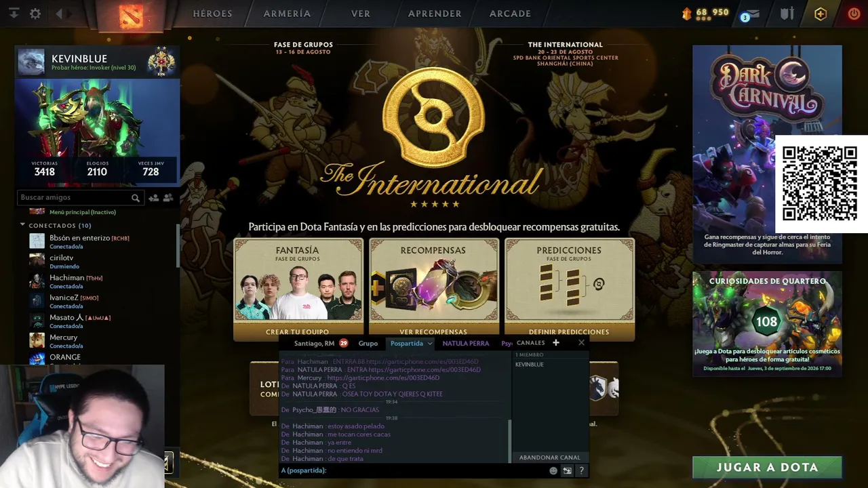Open the ARCADE menu

pos(510,14)
